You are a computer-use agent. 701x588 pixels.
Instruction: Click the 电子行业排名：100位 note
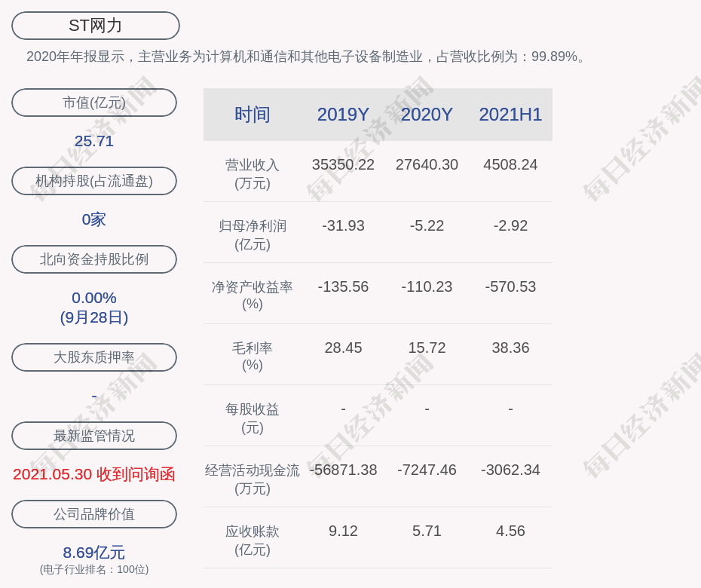click(94, 570)
